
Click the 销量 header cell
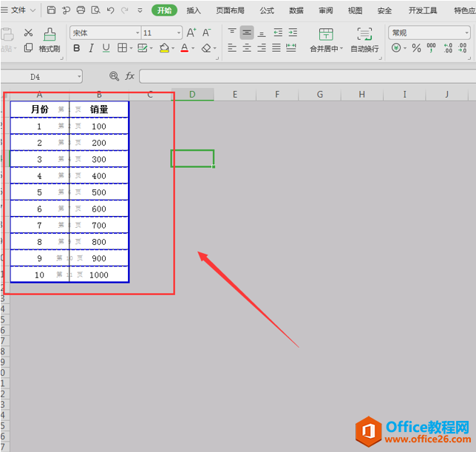99,109
